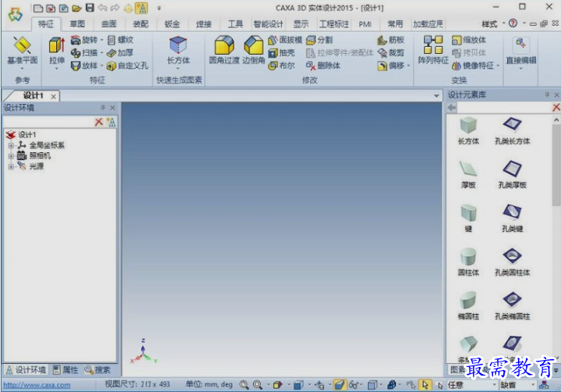Select the 面拔模 draft tool

pos(285,40)
